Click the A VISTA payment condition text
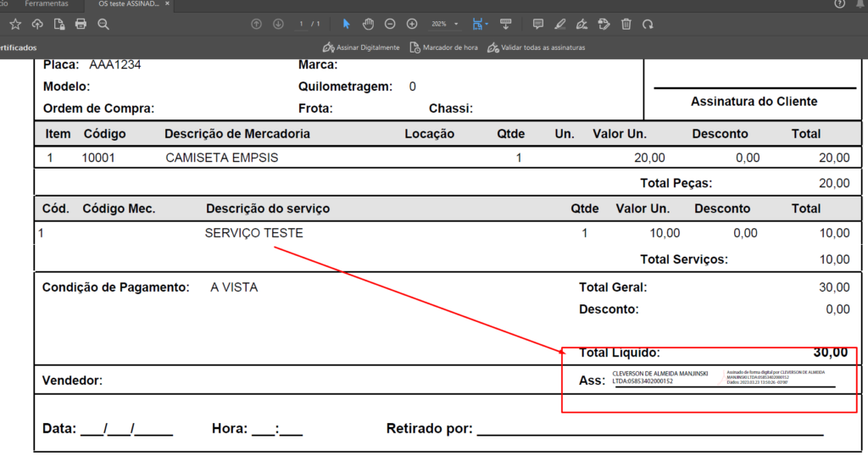 point(234,287)
